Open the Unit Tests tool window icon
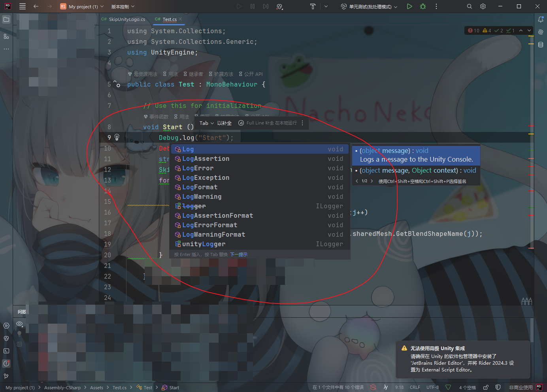This screenshot has width=547, height=392. [x=6, y=326]
